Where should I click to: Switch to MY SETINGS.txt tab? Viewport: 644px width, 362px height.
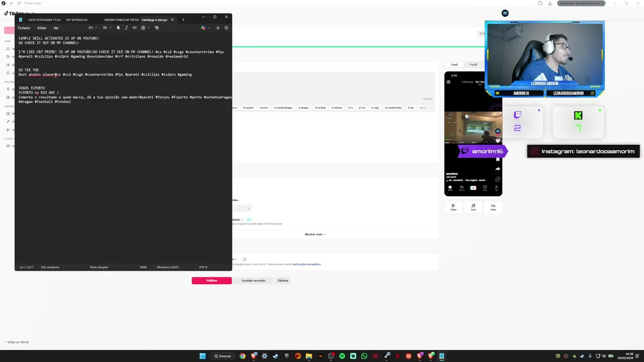(77, 20)
